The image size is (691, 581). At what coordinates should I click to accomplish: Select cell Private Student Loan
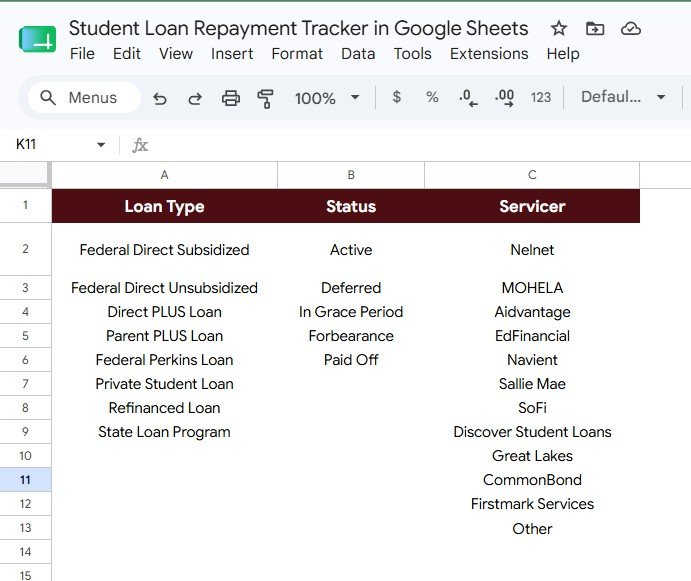click(x=164, y=384)
